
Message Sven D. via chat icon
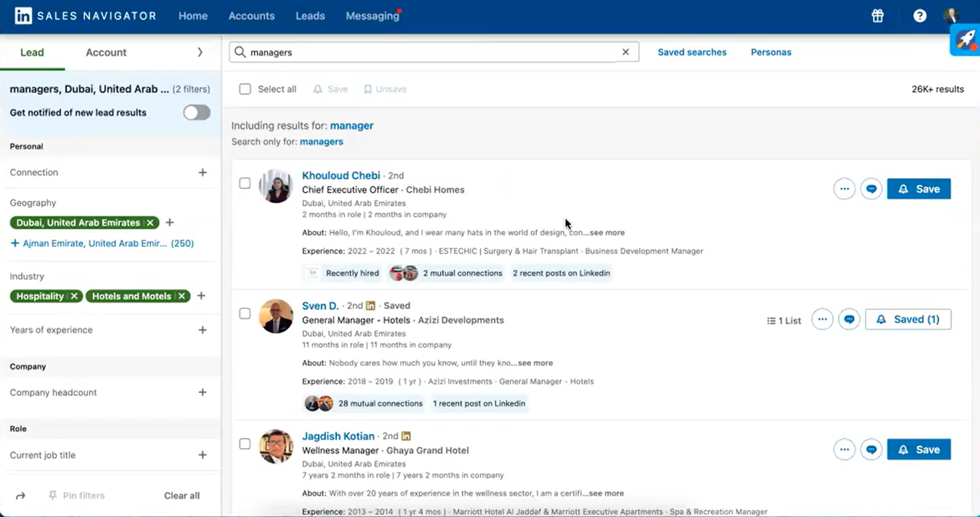[x=849, y=319]
